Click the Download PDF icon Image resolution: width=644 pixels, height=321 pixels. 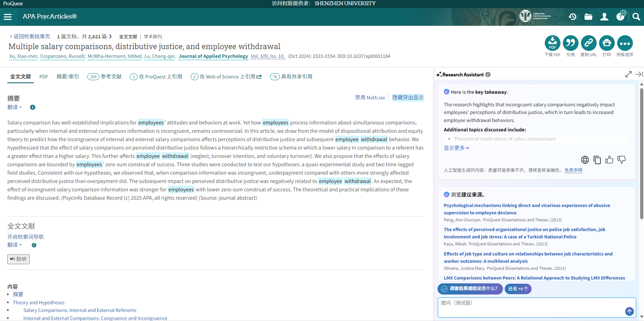click(x=552, y=43)
